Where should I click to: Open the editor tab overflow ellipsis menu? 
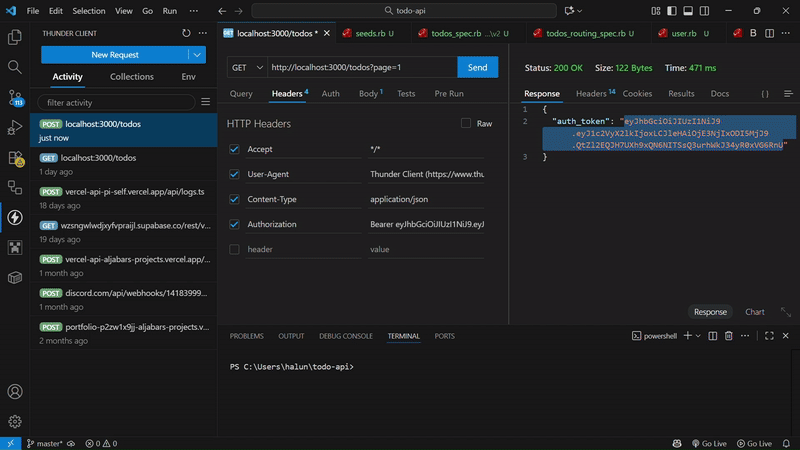coord(786,33)
